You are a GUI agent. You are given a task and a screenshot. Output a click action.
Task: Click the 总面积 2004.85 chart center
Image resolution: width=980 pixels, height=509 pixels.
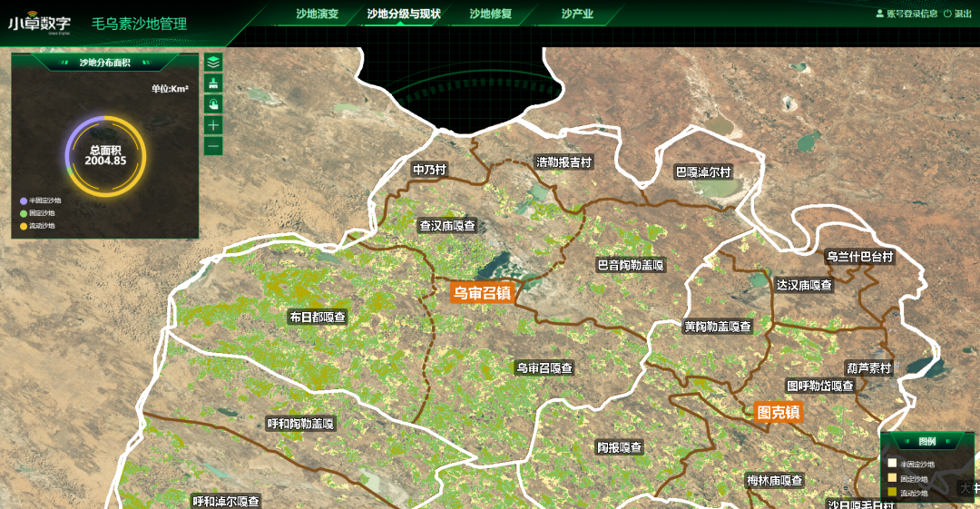click(105, 156)
